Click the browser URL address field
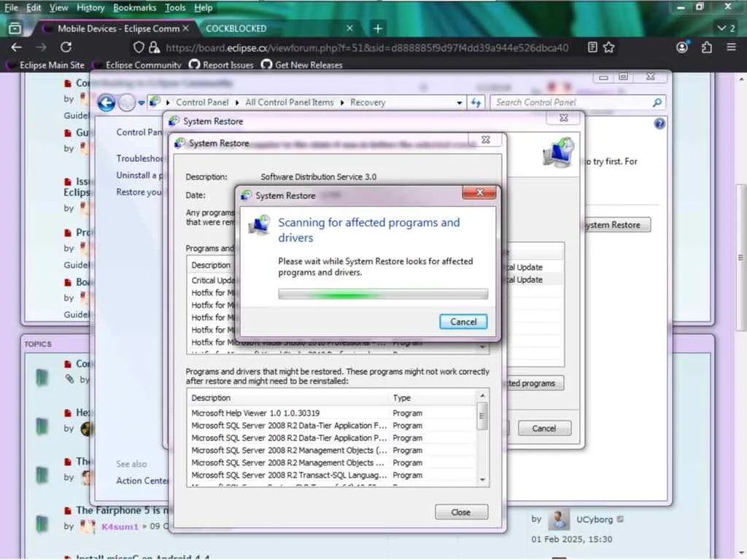This screenshot has height=560, width=747. click(367, 47)
